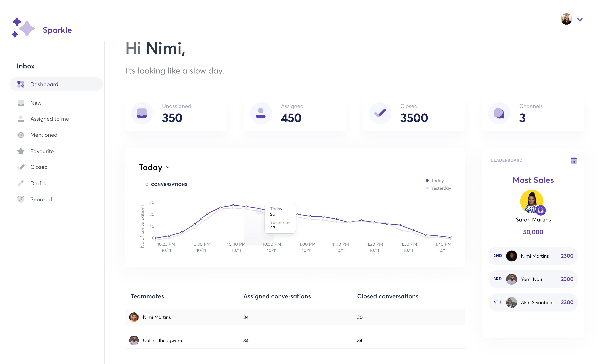Click the Snoozed sleep icon in sidebar

pyautogui.click(x=21, y=199)
